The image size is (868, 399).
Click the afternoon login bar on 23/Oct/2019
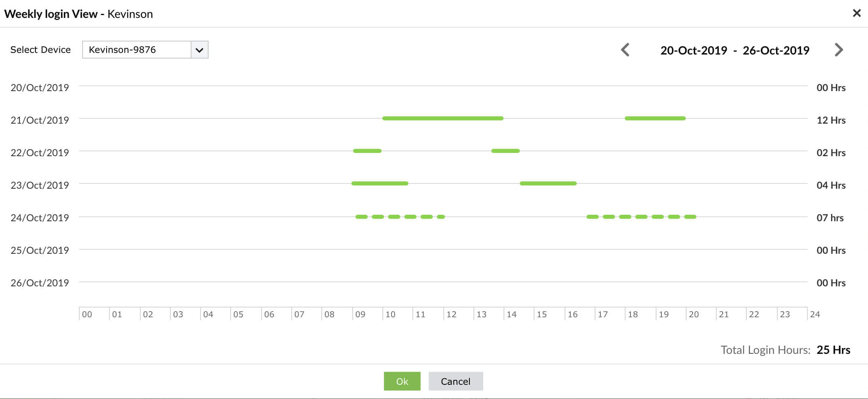coord(548,183)
